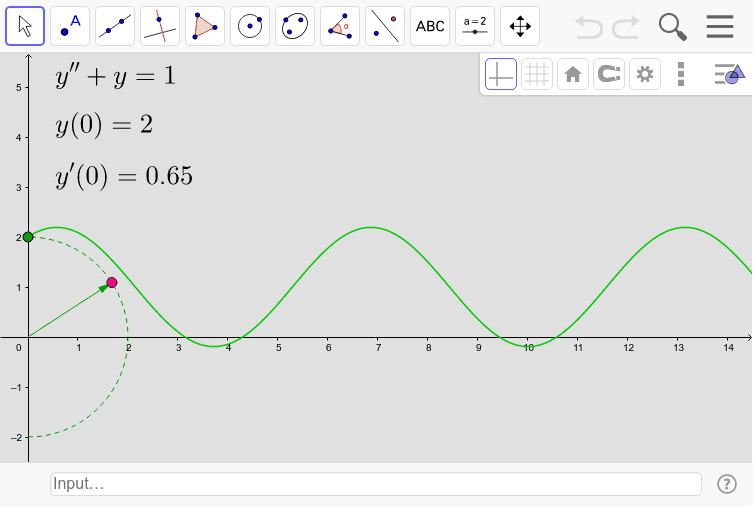754x507 pixels.
Task: Click the text y(0) = 2
Action: click(104, 125)
